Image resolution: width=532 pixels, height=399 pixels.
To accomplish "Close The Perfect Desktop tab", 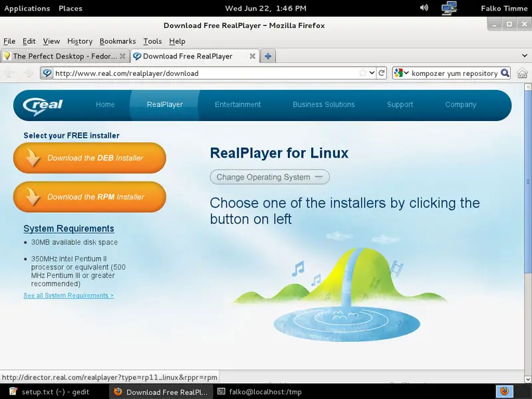I will [x=122, y=56].
